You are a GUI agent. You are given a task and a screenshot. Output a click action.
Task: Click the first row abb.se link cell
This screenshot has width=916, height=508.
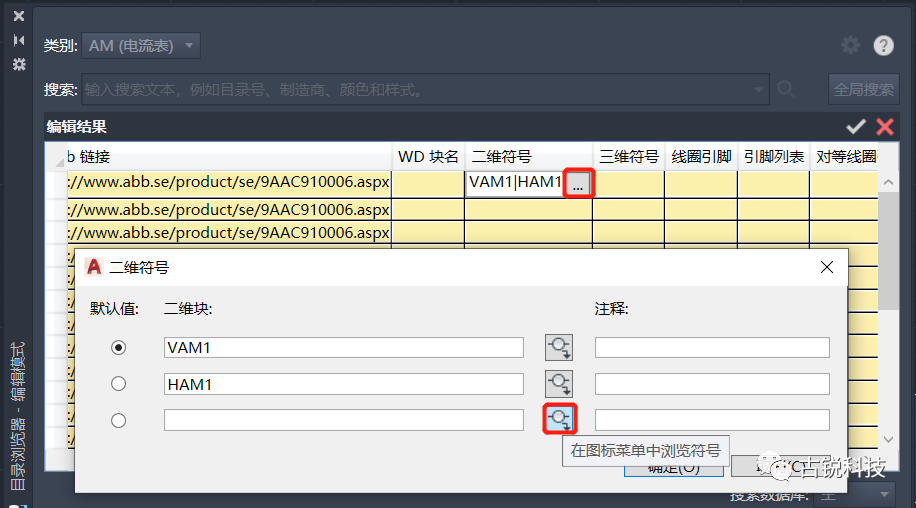[229, 183]
